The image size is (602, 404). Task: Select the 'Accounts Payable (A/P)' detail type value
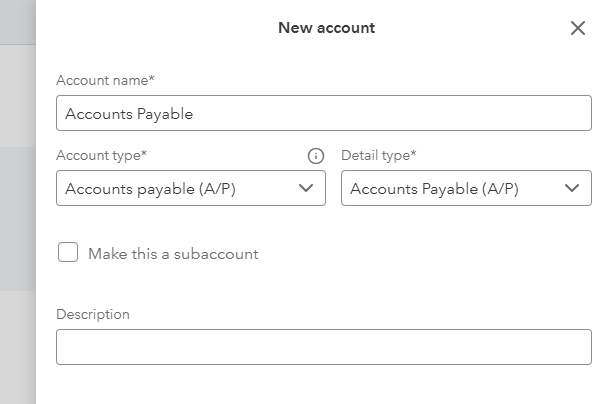click(434, 189)
